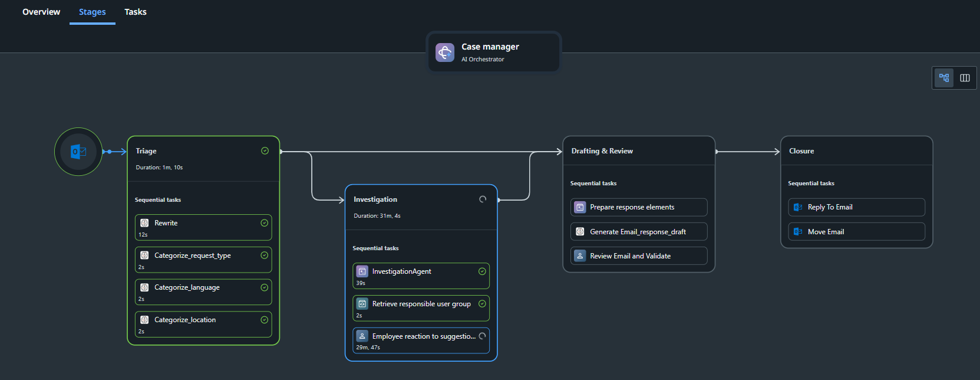Open the Categorize_request_type task card
The image size is (980, 380).
click(203, 260)
